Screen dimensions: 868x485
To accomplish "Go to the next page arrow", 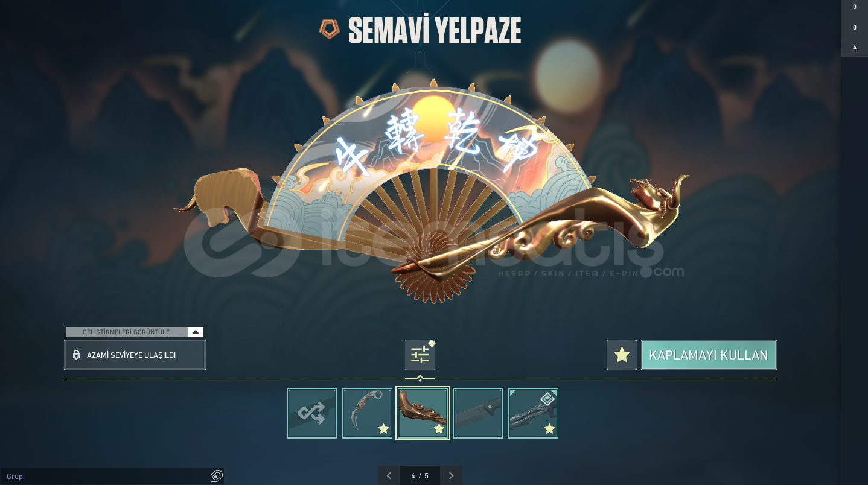I will (x=451, y=475).
